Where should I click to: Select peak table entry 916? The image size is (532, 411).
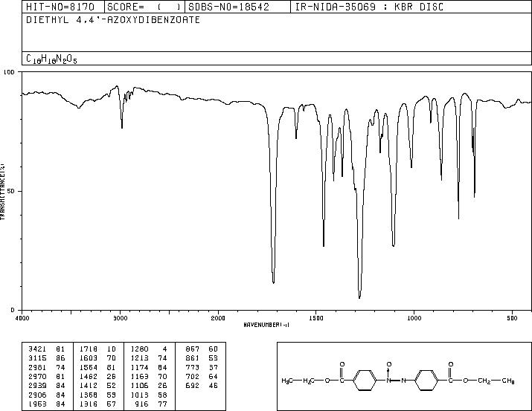(x=142, y=404)
